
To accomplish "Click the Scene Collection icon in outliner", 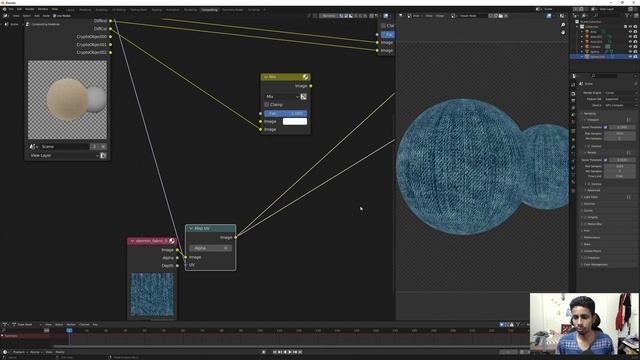I will [577, 22].
